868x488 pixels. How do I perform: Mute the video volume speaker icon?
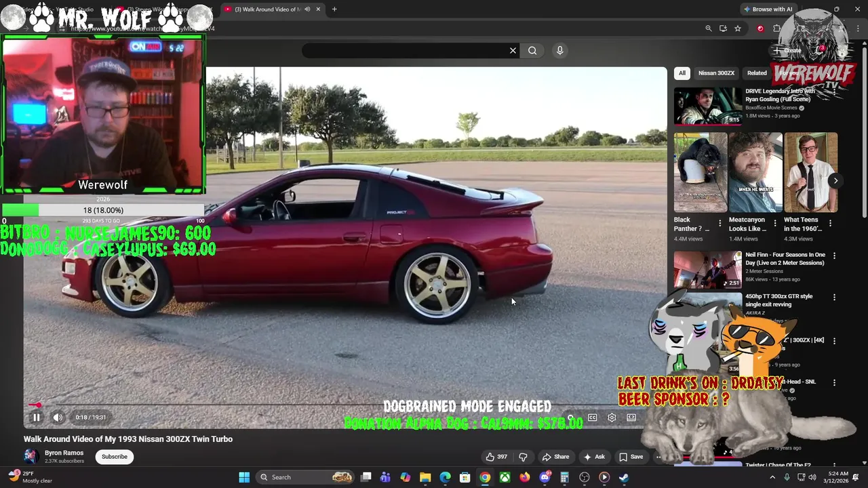[58, 418]
